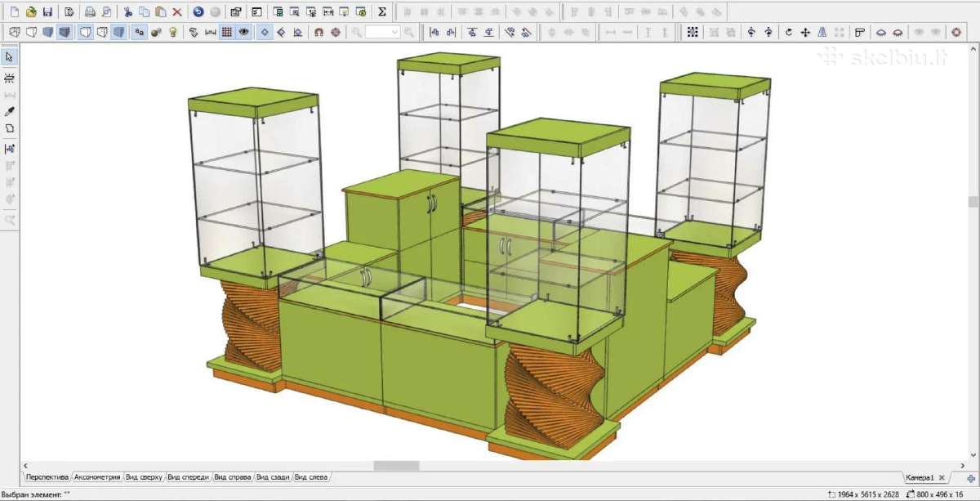This screenshot has width=980, height=501.
Task: Select the arrow pointer tool in left sidebar
Action: click(10, 57)
